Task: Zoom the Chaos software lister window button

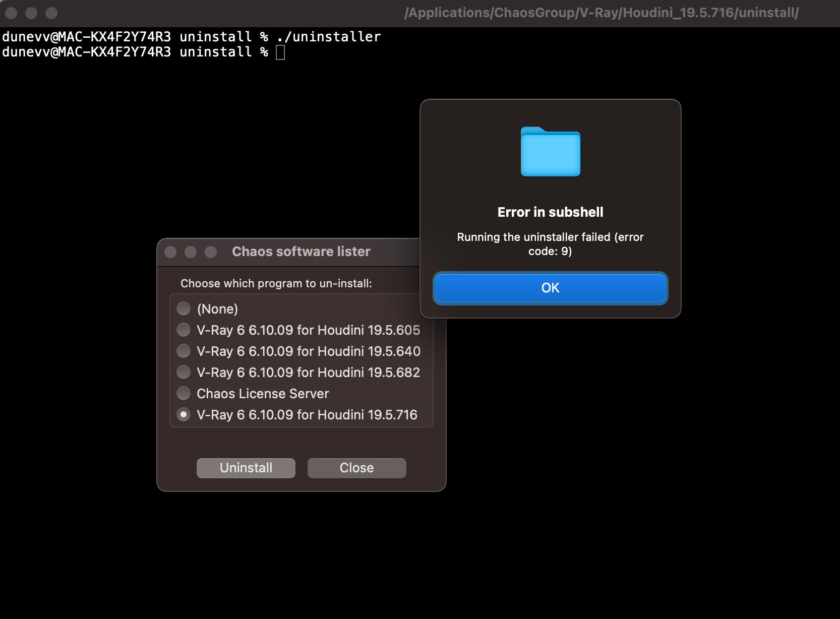Action: coord(211,252)
